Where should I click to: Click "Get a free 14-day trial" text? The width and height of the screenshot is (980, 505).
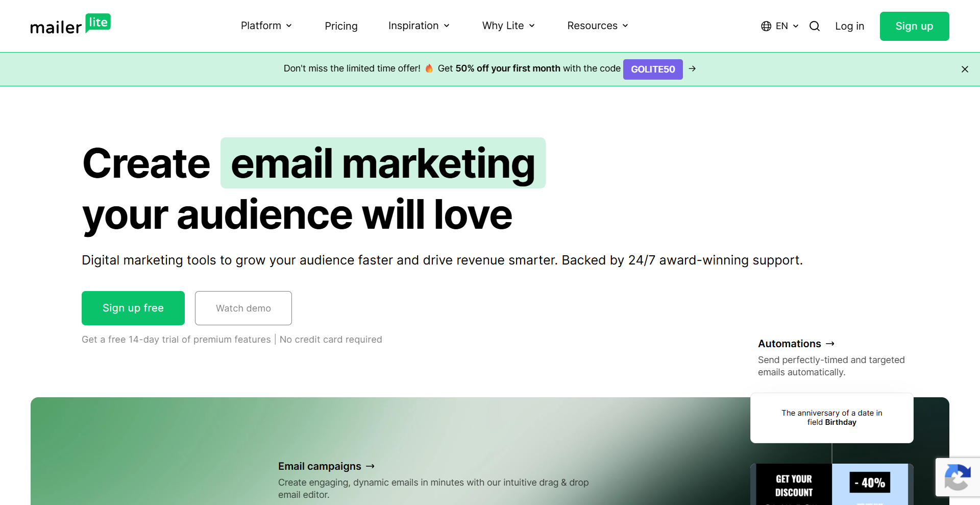[x=176, y=340]
